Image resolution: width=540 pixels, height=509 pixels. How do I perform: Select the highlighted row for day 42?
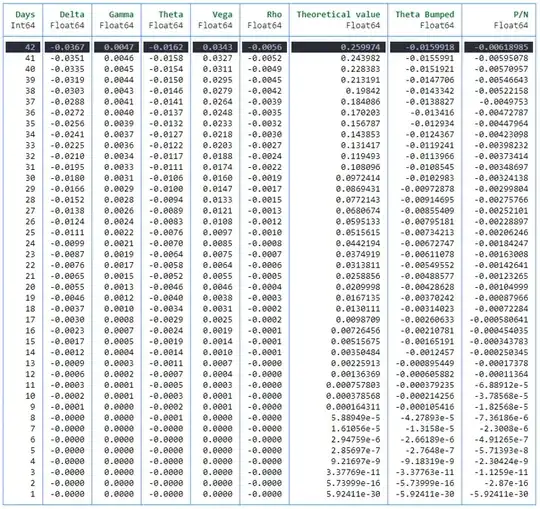coord(269,47)
